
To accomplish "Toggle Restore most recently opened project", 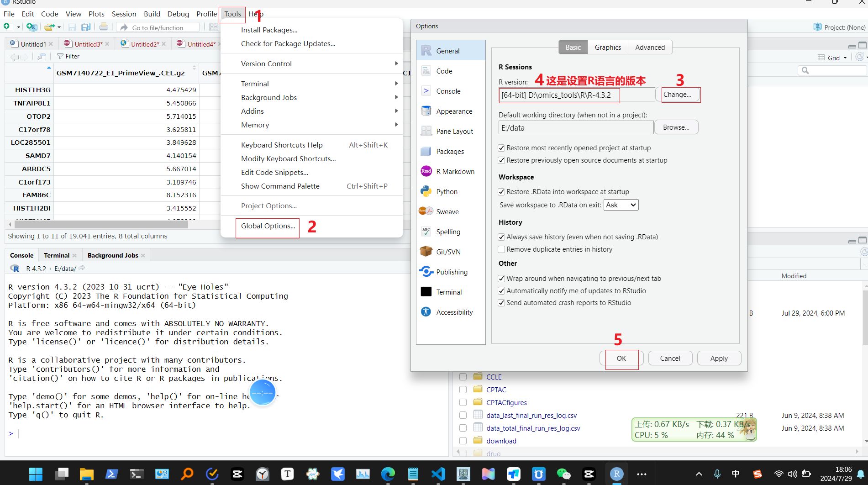I will tap(502, 148).
